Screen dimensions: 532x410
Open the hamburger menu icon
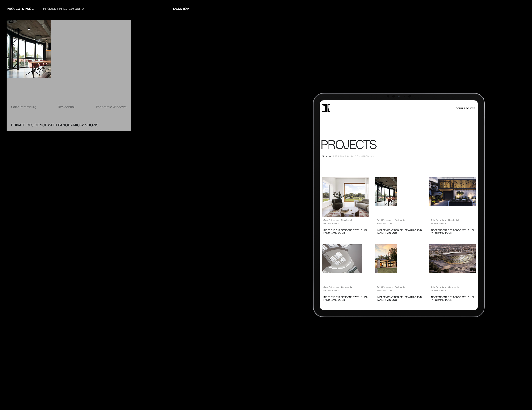click(398, 108)
